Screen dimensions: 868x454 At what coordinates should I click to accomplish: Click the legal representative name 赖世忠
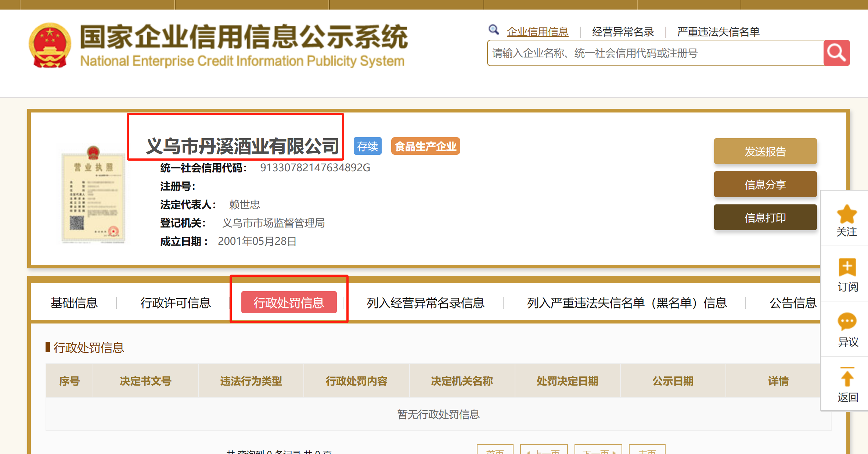point(244,204)
